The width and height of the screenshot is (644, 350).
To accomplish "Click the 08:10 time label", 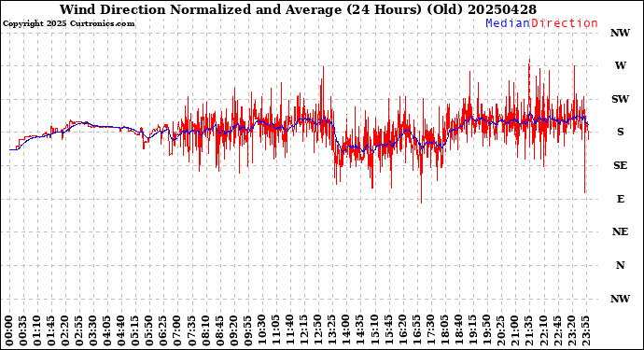I will (205, 330).
